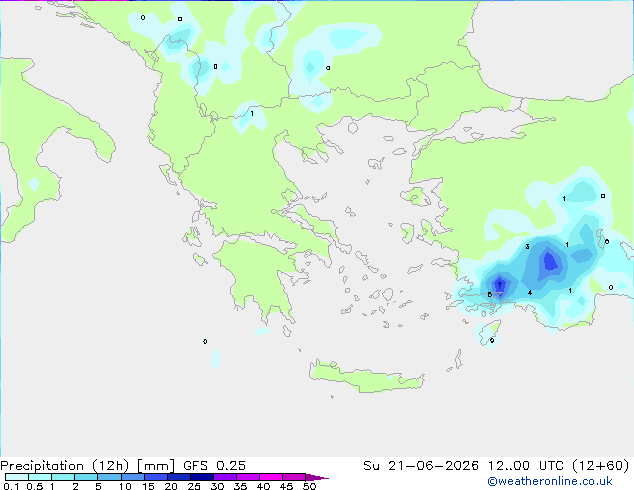Click the '25' legend scale label
The height and width of the screenshot is (490, 634).
(x=194, y=486)
